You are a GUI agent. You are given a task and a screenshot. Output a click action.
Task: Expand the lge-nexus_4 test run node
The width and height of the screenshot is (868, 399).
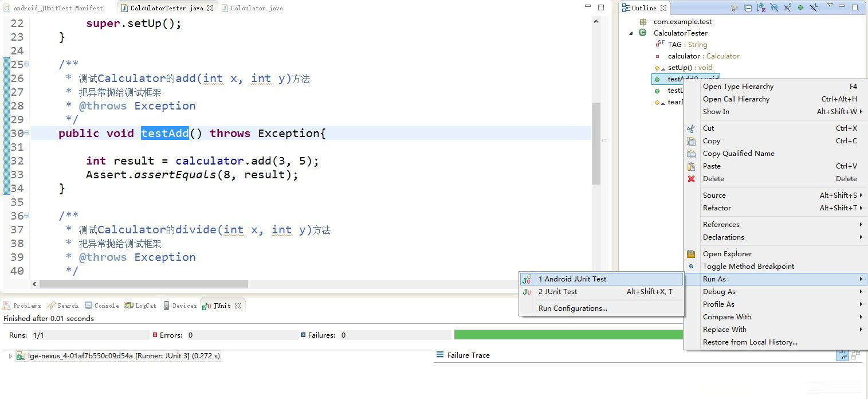coord(10,356)
